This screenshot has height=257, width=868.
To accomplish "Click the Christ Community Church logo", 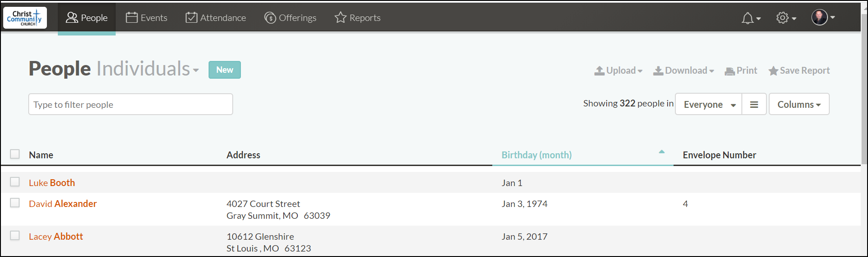I will click(25, 18).
